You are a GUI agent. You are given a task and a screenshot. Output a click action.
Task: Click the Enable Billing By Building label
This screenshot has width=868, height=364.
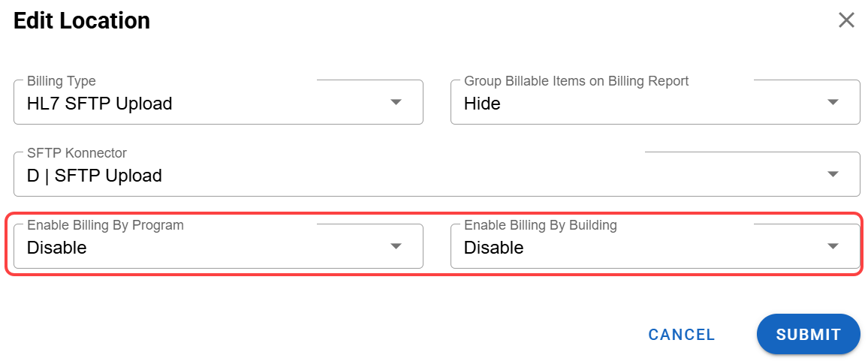(x=541, y=224)
